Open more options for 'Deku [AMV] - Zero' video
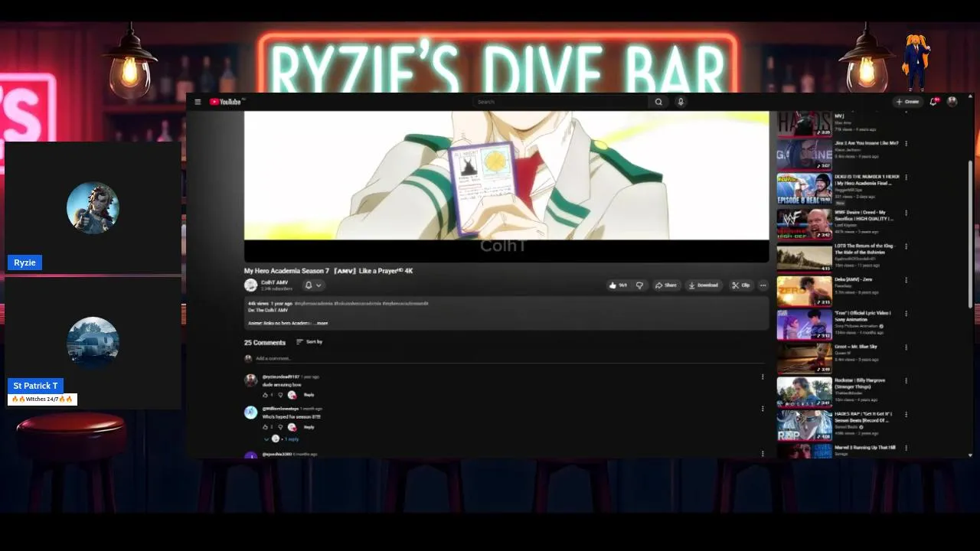Viewport: 980px width, 551px height. pyautogui.click(x=906, y=280)
